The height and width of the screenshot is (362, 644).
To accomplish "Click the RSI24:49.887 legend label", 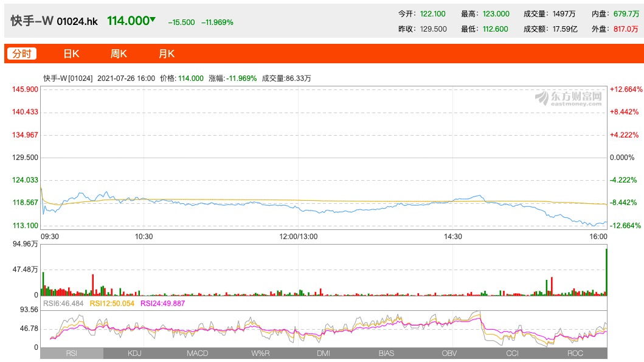I will tap(162, 304).
